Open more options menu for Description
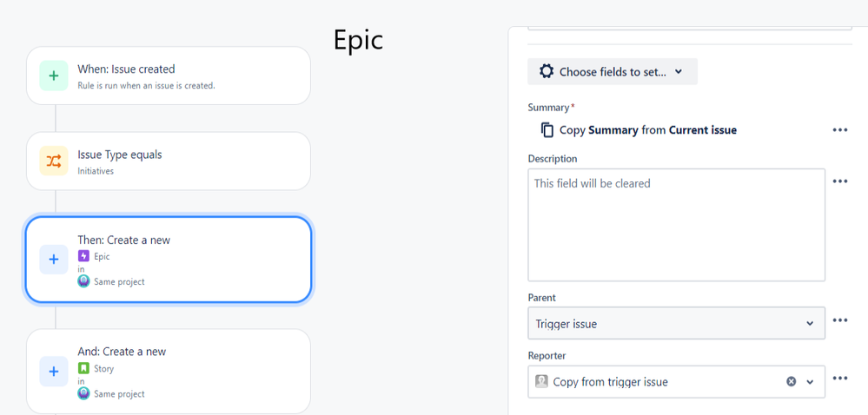Image resolution: width=868 pixels, height=415 pixels. [x=840, y=181]
